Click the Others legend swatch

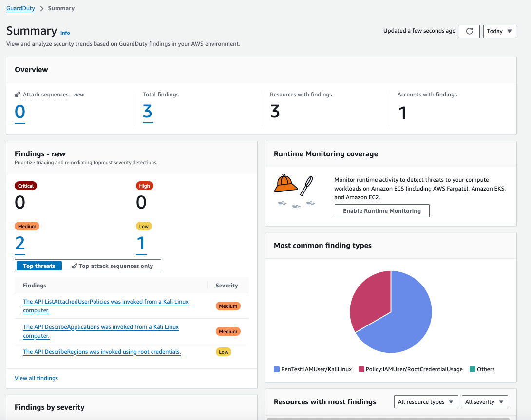click(x=473, y=369)
